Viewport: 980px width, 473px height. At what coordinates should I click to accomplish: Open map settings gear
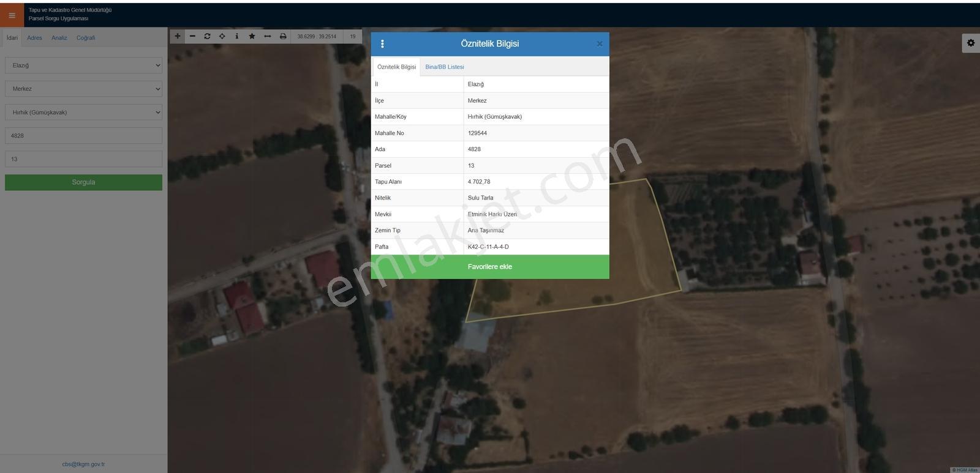tap(970, 43)
